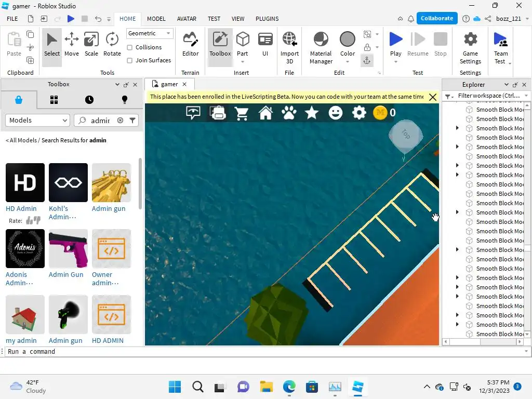Open the Geometric mode dropdown
The width and height of the screenshot is (532, 399).
[149, 33]
